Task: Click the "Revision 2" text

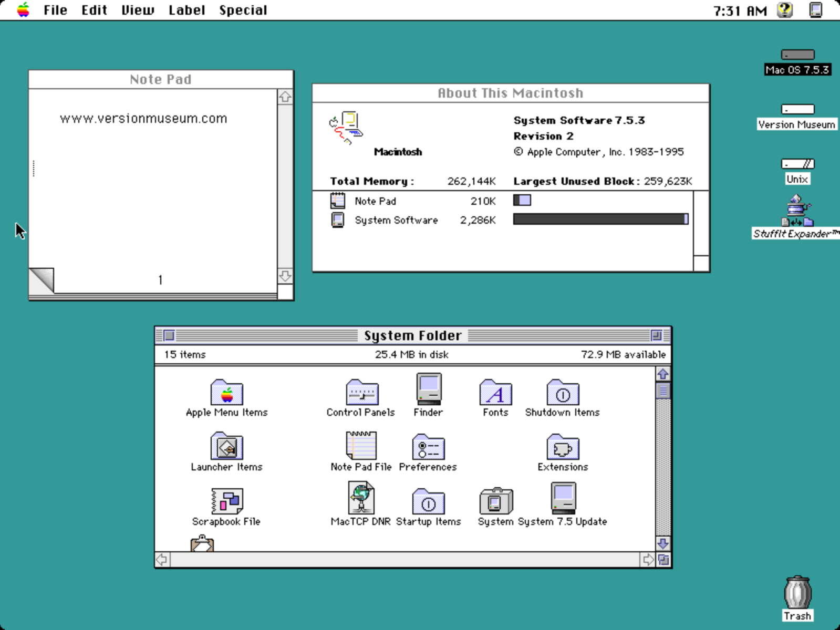Action: coord(543,136)
